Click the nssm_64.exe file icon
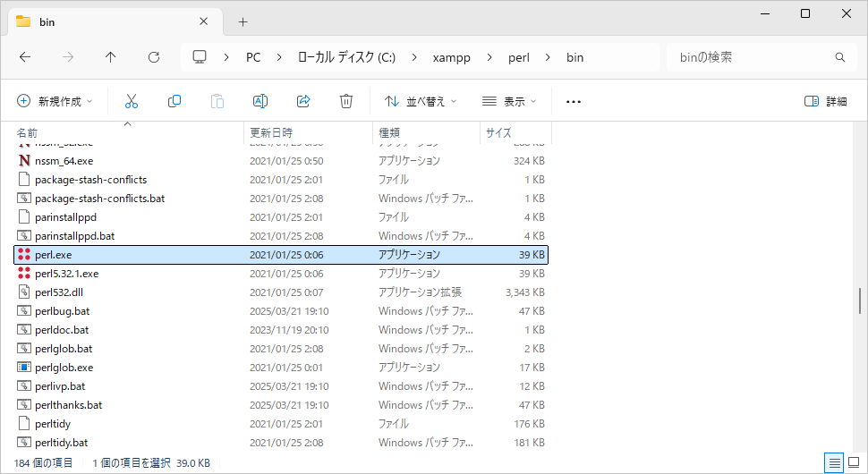Viewport: 868px width, 474px height. pyautogui.click(x=24, y=160)
